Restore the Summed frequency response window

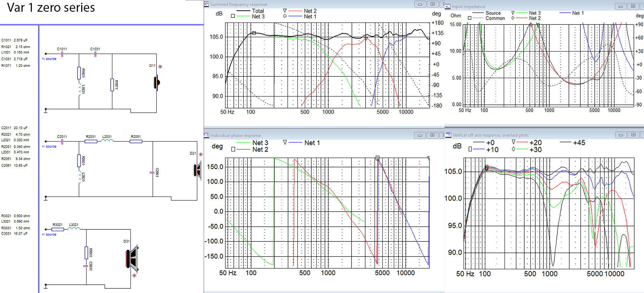(433, 4)
